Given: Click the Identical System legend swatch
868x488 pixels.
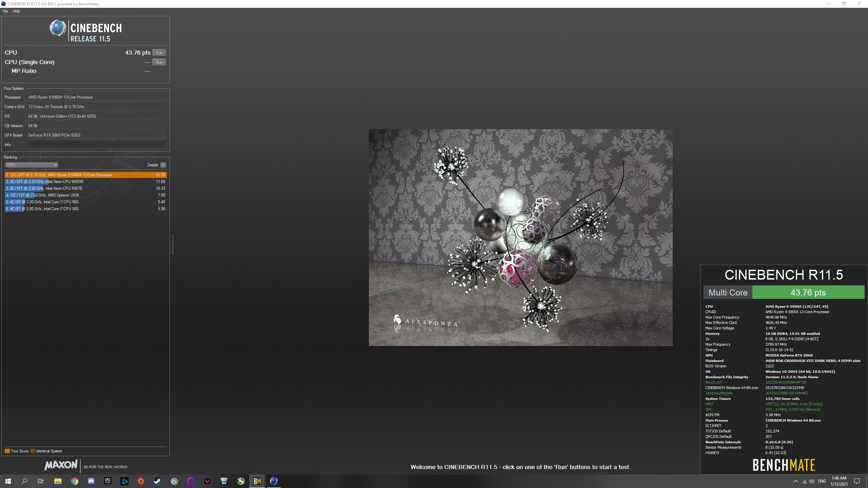Looking at the screenshot, I should [33, 451].
